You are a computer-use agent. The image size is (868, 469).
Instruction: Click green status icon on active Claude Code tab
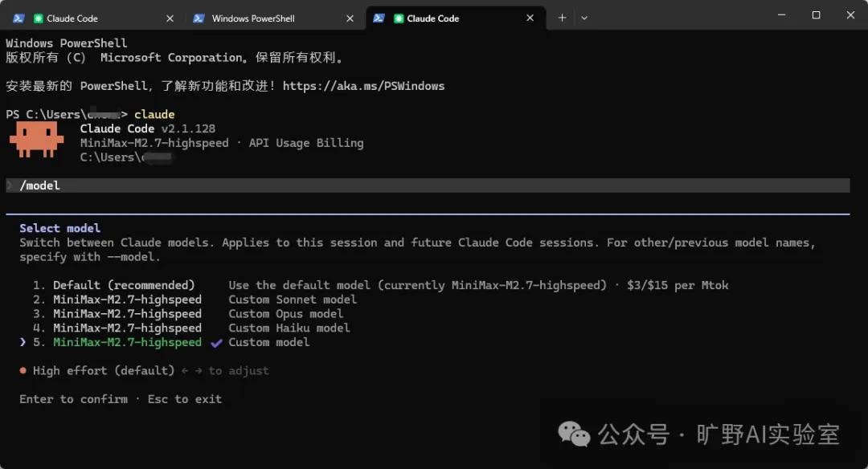pos(399,18)
